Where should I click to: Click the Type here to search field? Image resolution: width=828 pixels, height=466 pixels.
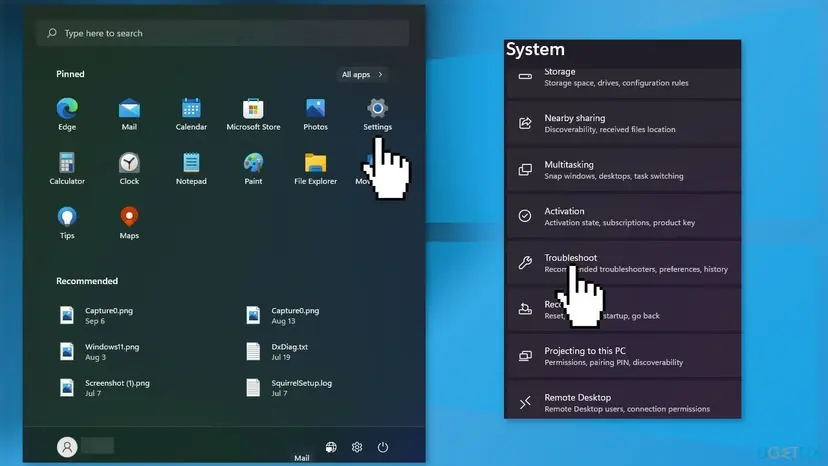[223, 33]
